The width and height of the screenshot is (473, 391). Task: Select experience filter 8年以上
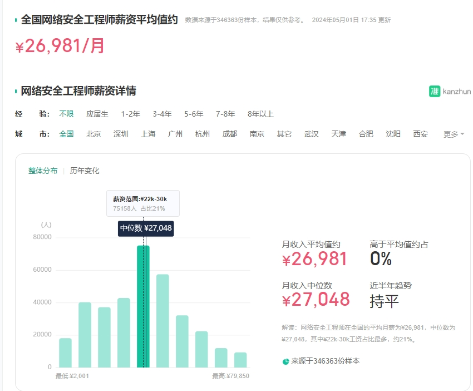pos(260,114)
